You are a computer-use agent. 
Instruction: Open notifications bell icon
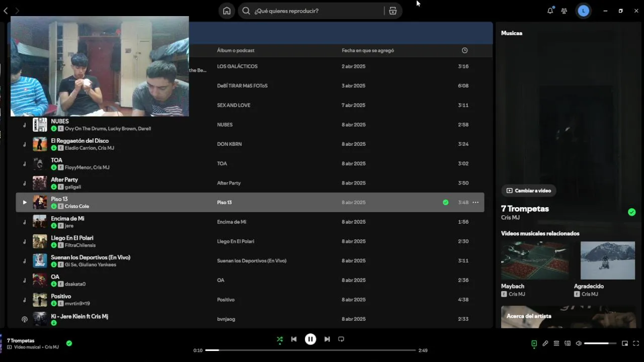pos(550,11)
